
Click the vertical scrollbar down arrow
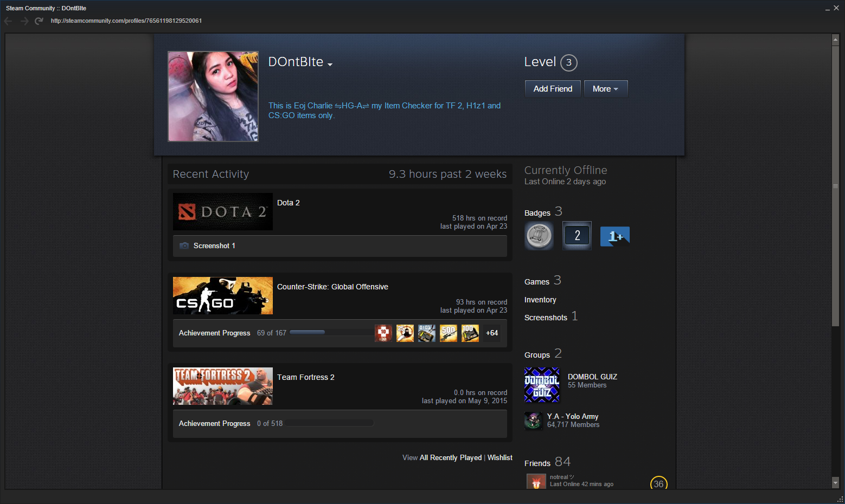click(835, 482)
